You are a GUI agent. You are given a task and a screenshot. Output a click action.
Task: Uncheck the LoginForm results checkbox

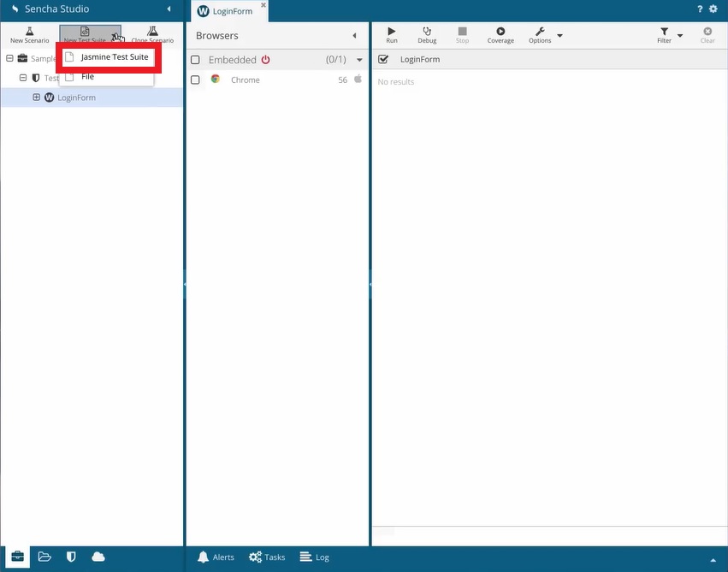click(x=383, y=59)
